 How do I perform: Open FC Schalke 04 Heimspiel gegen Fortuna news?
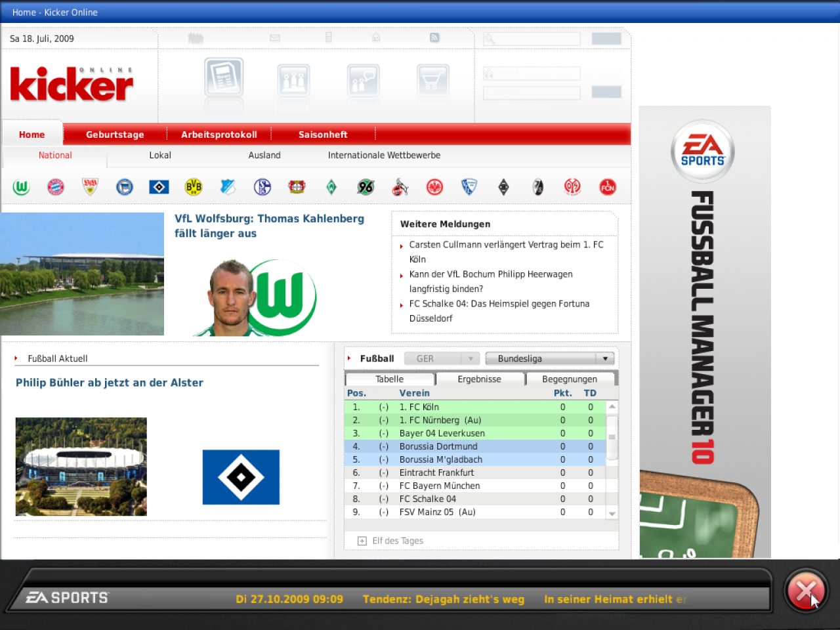tap(499, 311)
